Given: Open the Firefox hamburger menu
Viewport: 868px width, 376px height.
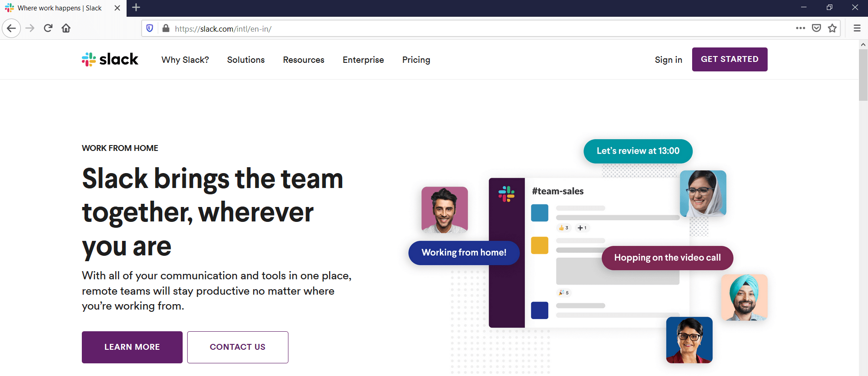Looking at the screenshot, I should pos(857,28).
